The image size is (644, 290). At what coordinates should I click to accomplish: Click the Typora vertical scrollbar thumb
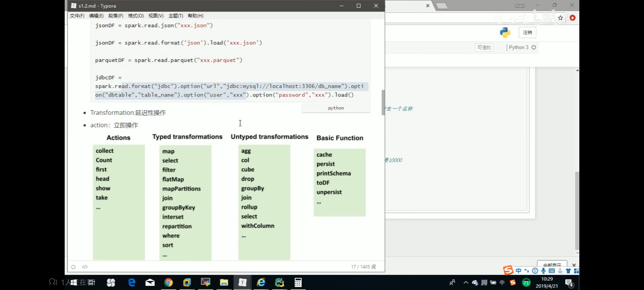tap(383, 103)
